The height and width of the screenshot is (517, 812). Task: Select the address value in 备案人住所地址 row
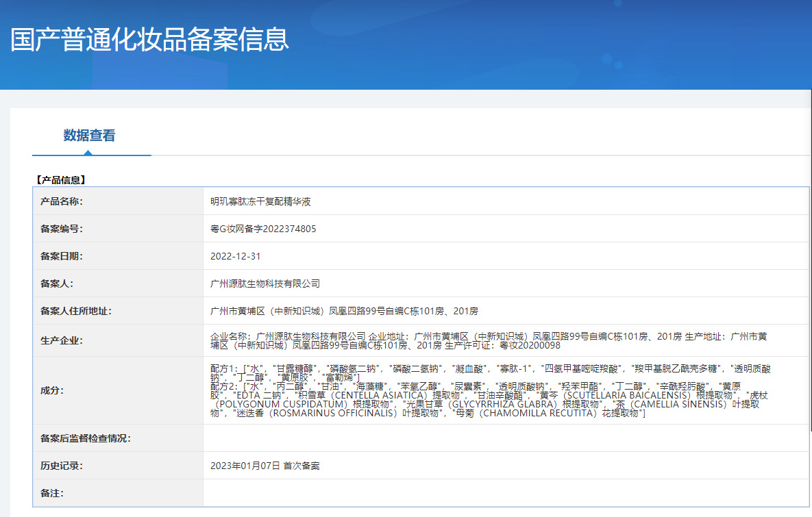pos(344,311)
